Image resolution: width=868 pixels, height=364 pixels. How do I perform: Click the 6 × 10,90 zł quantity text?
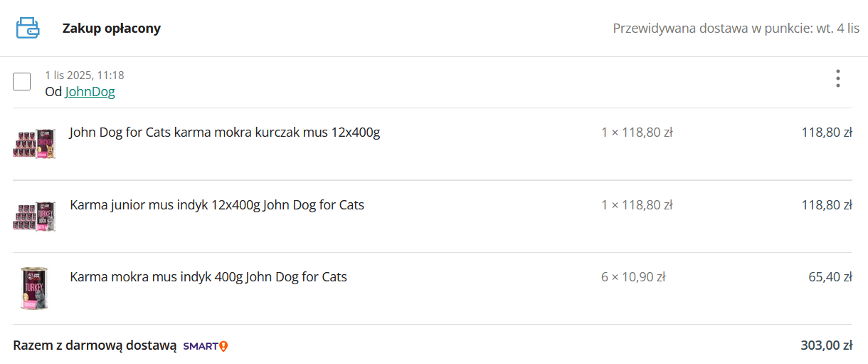click(633, 277)
